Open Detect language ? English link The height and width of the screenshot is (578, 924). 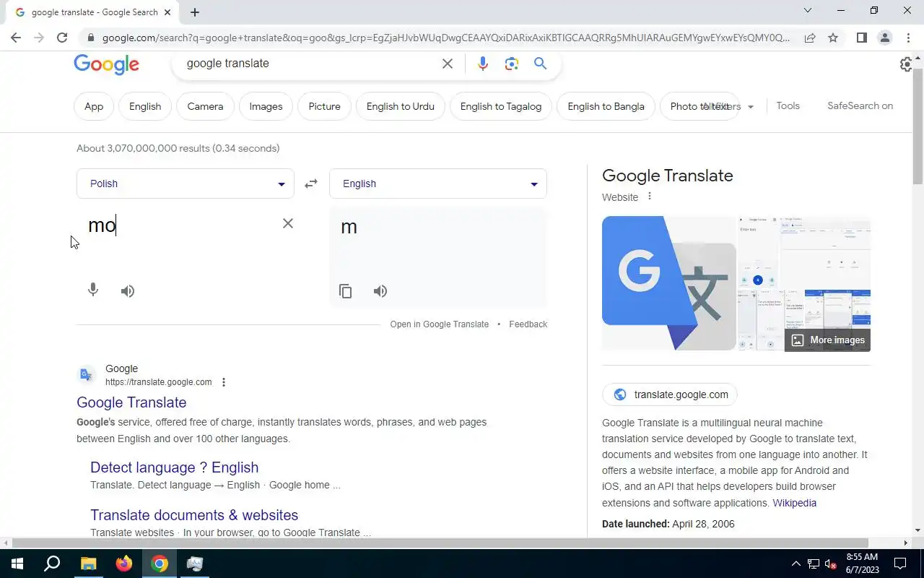(x=174, y=467)
